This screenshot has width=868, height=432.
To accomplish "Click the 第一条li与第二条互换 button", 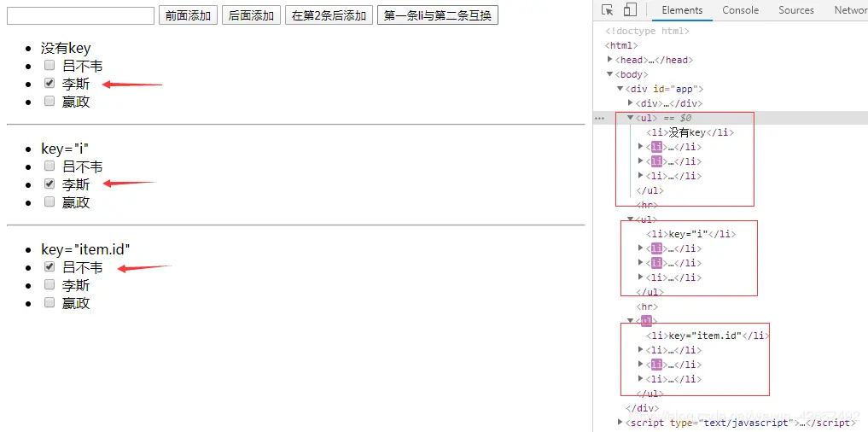I will (x=438, y=15).
